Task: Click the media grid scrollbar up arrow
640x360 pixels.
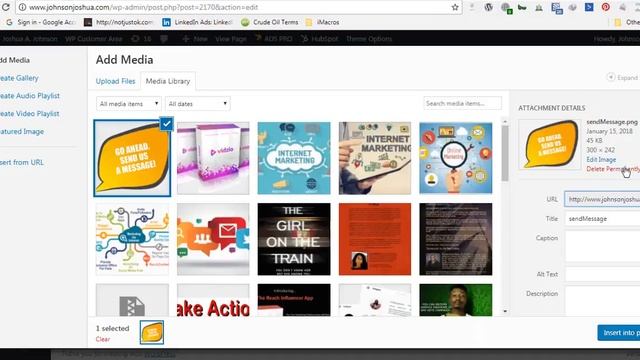Action: point(505,121)
